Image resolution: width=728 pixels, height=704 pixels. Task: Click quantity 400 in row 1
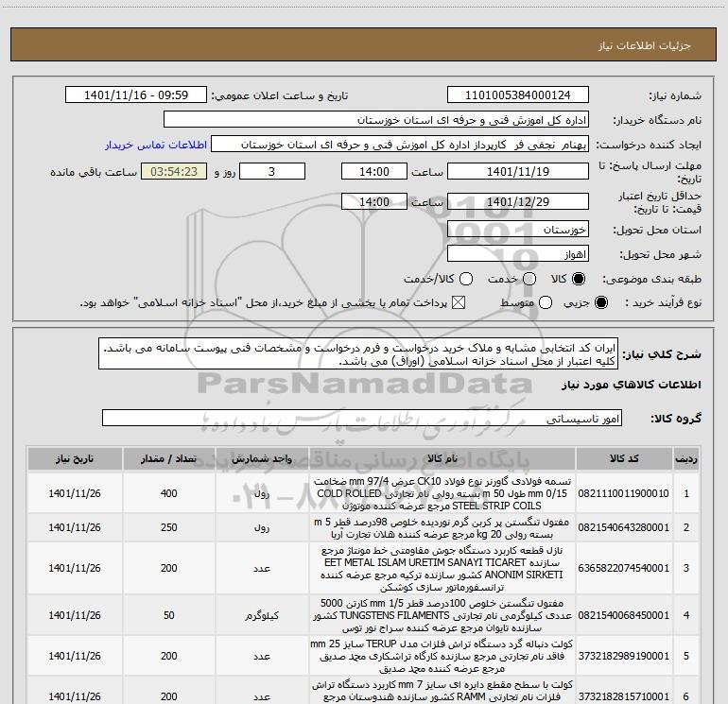click(169, 493)
